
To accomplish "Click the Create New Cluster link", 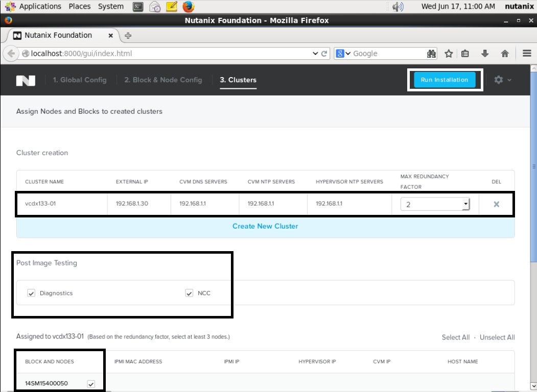I will (x=265, y=226).
